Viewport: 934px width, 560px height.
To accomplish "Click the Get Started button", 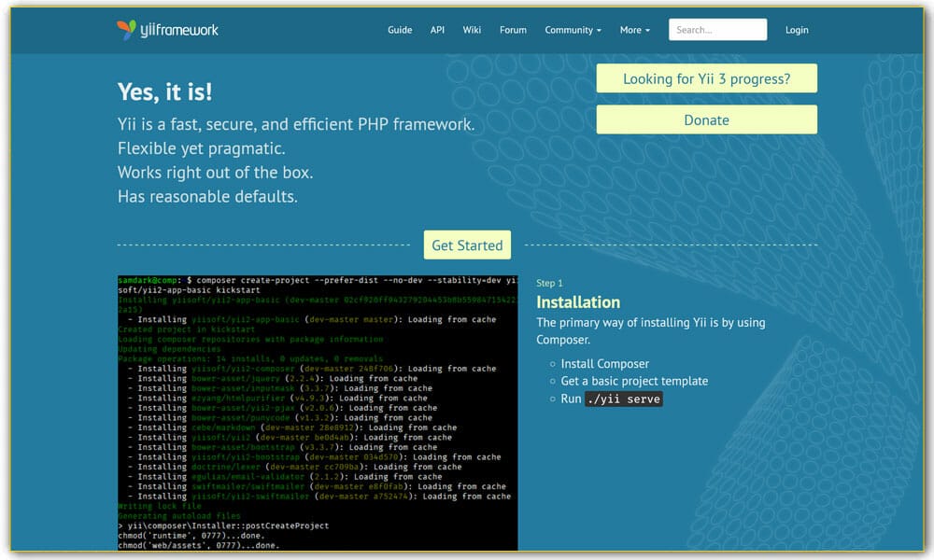I will (x=467, y=245).
